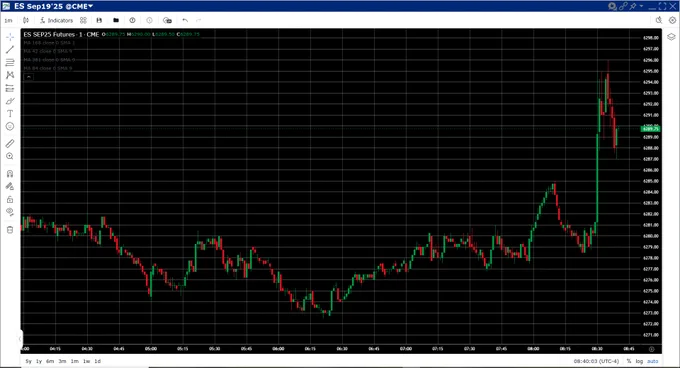
Task: Set the date range to 1y
Action: (x=39, y=361)
